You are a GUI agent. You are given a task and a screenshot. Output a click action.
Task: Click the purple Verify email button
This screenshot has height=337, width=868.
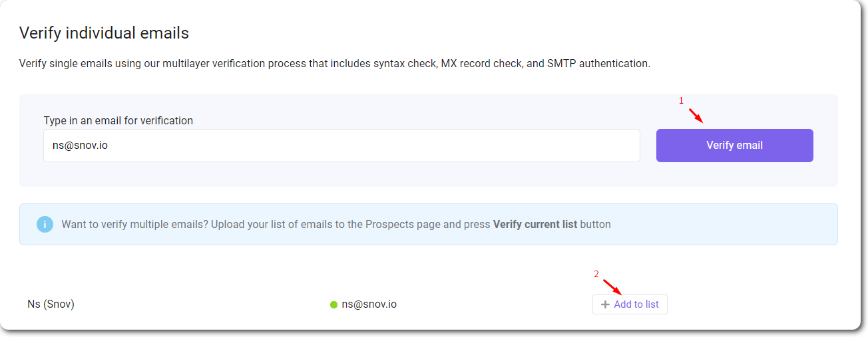pyautogui.click(x=734, y=146)
